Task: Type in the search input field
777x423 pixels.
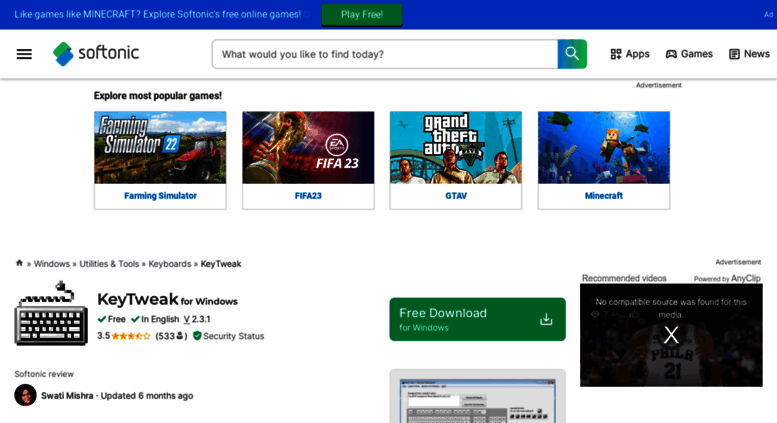Action: (x=385, y=54)
